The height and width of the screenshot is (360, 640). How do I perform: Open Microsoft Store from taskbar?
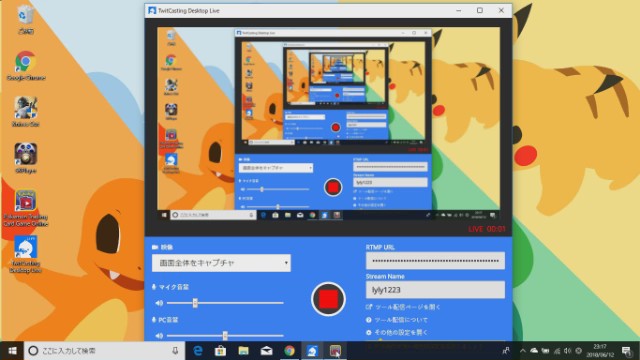pyautogui.click(x=220, y=351)
